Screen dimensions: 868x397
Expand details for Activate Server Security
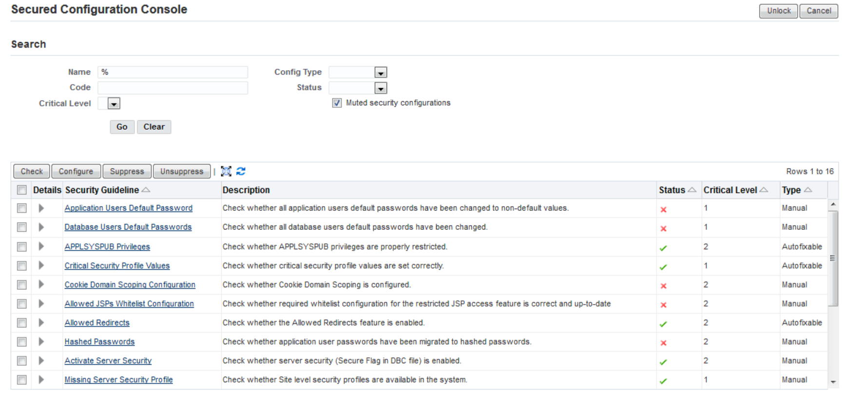point(41,361)
